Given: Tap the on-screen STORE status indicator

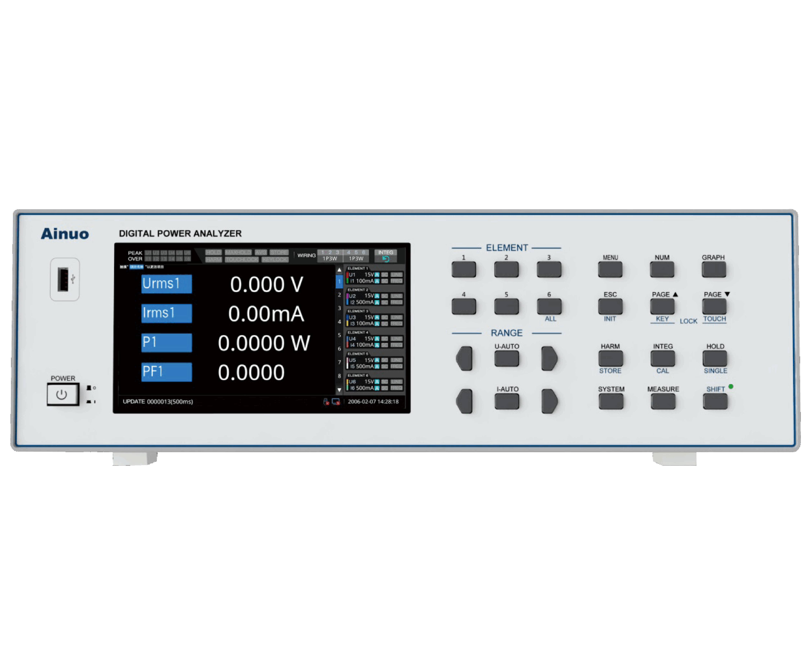Looking at the screenshot, I should pyautogui.click(x=279, y=252).
